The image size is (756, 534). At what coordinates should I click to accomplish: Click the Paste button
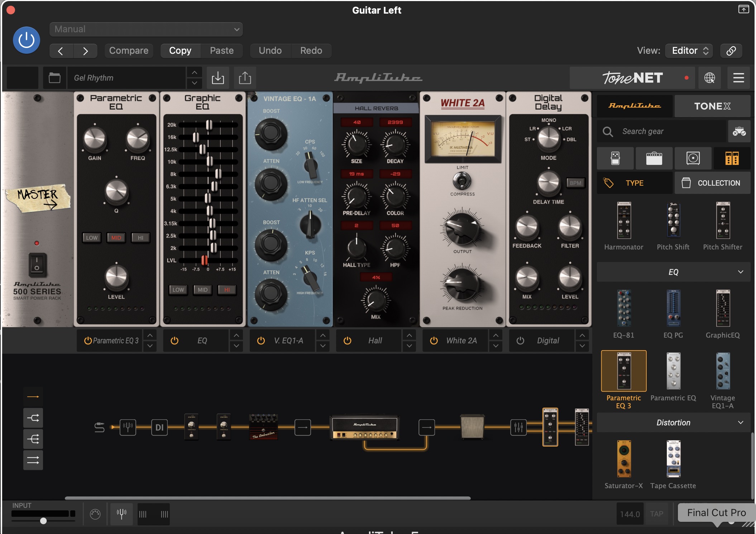point(222,51)
